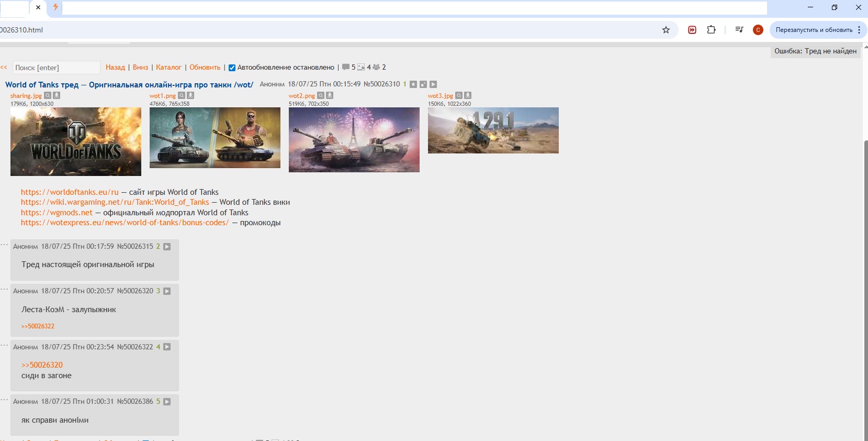Click the thread search field
The image size is (868, 441).
click(x=56, y=68)
